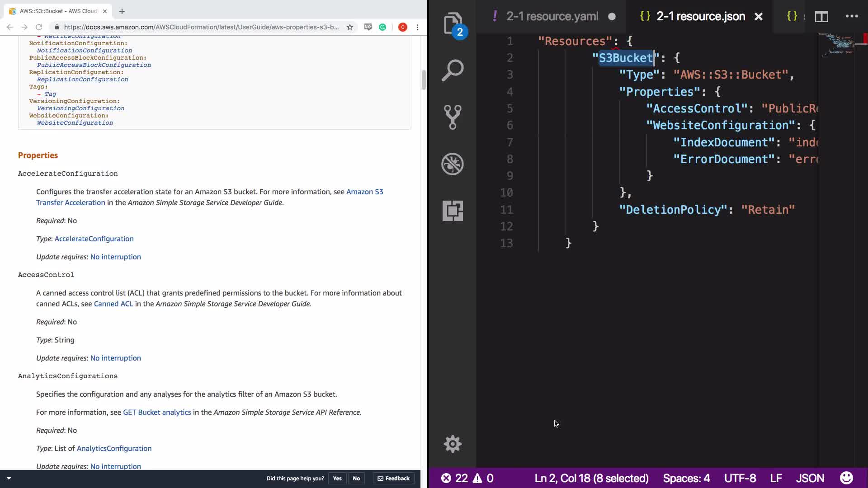The width and height of the screenshot is (868, 488).
Task: Click the Yes page helpful button
Action: coord(337,479)
